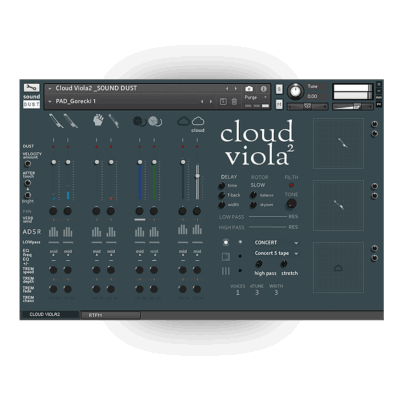Viewport: 400px width, 400px height.
Task: Click the trash delete snapshot icon
Action: (234, 102)
